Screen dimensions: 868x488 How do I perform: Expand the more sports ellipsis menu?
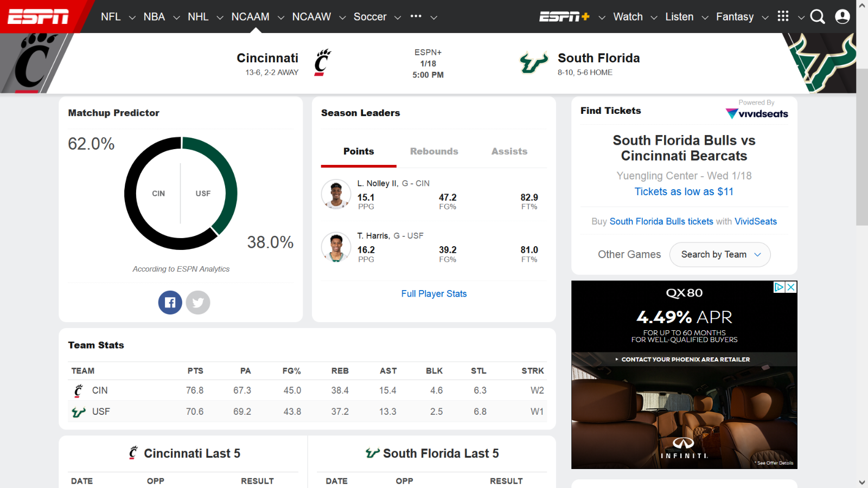pyautogui.click(x=416, y=16)
